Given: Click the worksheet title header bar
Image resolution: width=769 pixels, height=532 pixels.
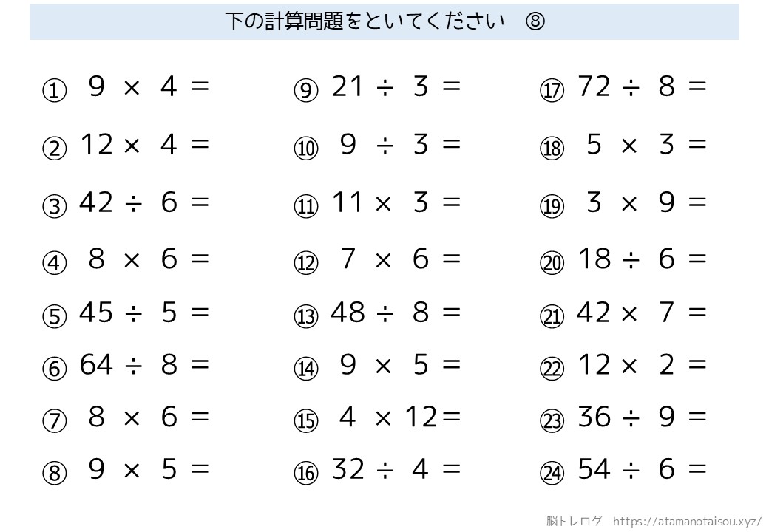Looking at the screenshot, I should [x=384, y=21].
